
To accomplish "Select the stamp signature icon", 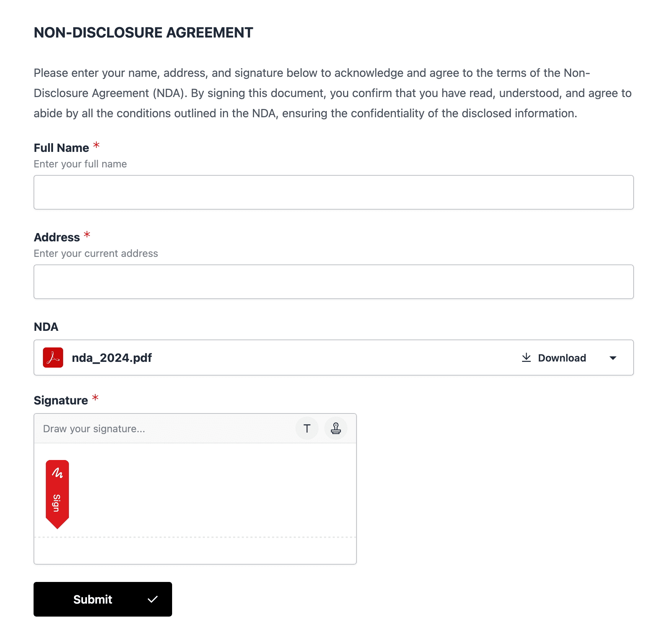I will pyautogui.click(x=336, y=429).
